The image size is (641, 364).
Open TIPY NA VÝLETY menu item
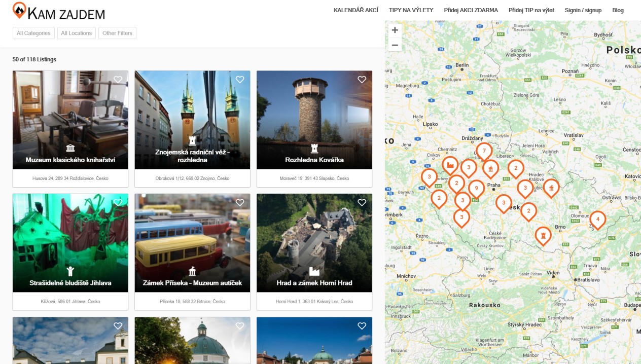point(411,10)
